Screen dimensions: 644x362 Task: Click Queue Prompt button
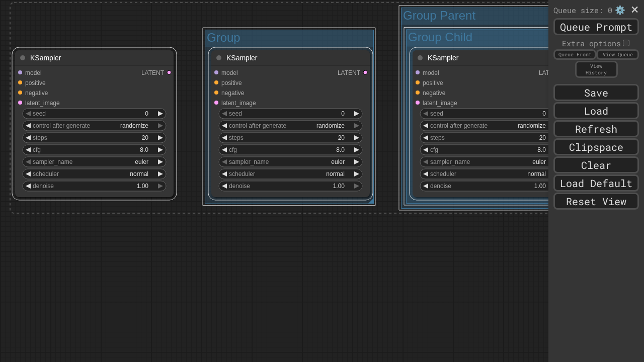coord(596,27)
